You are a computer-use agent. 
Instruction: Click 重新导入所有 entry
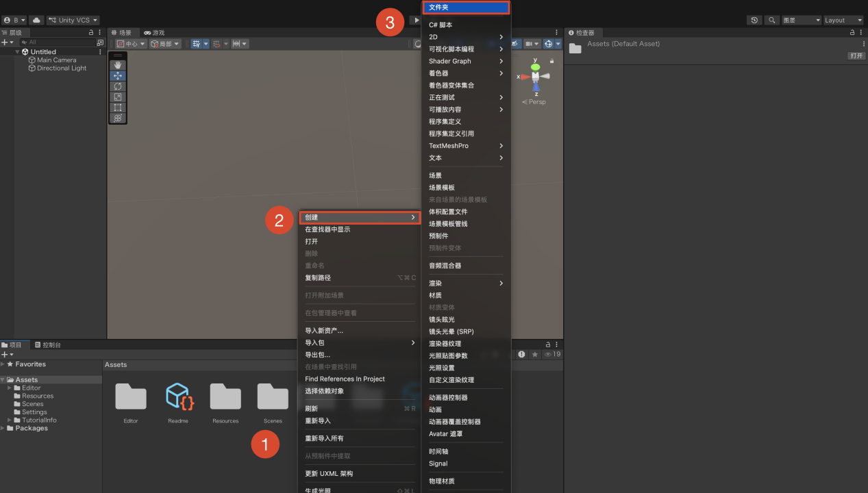pos(359,438)
